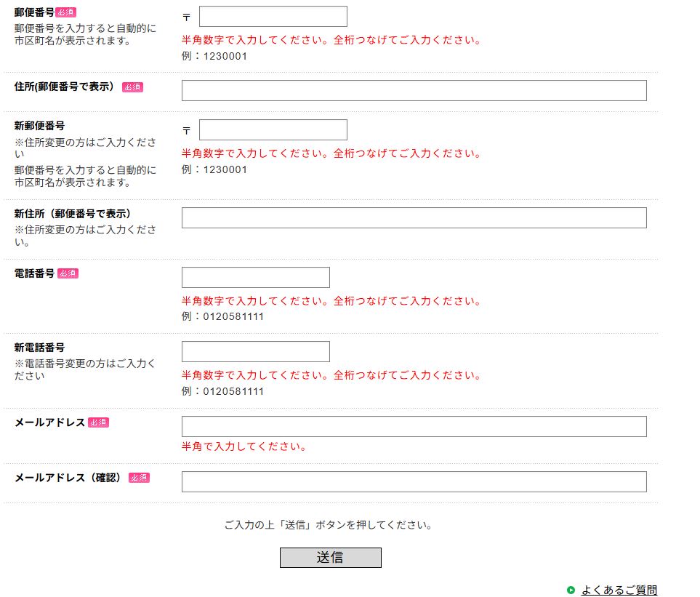This screenshot has width=700, height=597.
Task: Focus the 郵便番号 postal code input
Action: tap(273, 17)
